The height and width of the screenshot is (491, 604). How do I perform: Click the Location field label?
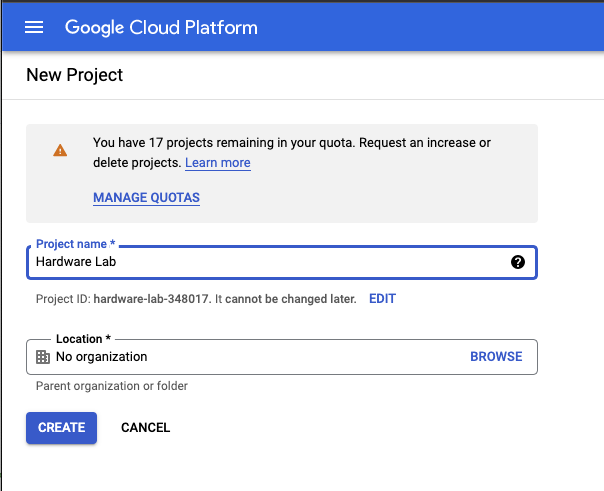point(83,339)
